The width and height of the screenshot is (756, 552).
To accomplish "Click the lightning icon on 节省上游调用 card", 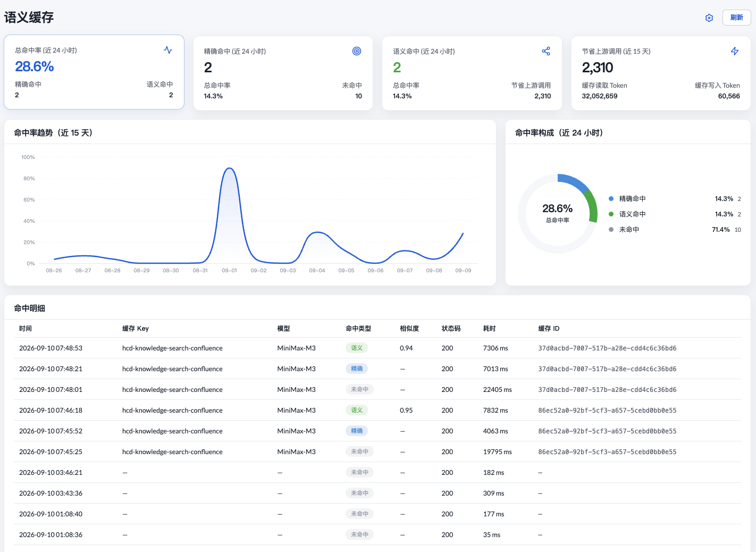I will click(x=735, y=51).
